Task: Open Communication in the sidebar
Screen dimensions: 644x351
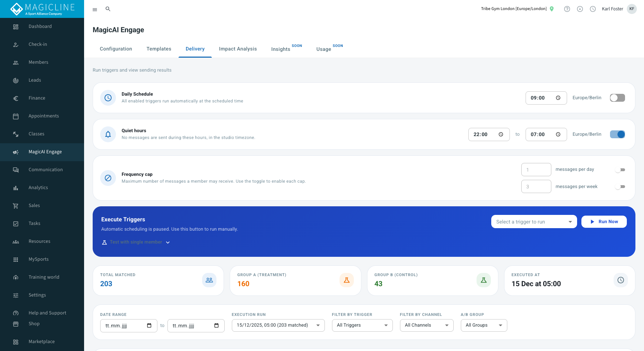Action: click(x=42, y=170)
